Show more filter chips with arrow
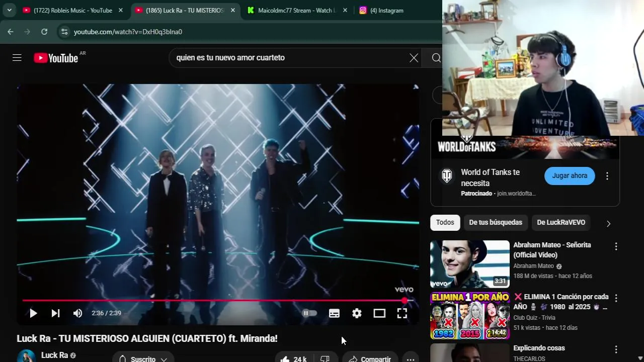This screenshot has height=362, width=644. (608, 223)
